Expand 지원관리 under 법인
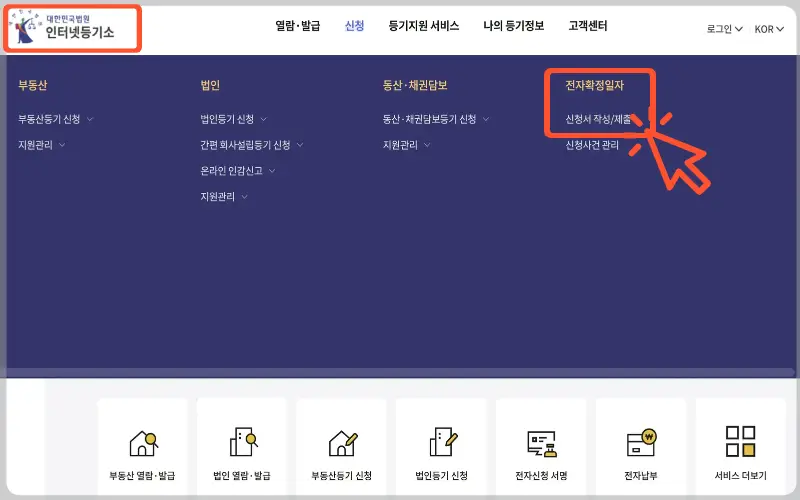800x500 pixels. click(x=223, y=196)
